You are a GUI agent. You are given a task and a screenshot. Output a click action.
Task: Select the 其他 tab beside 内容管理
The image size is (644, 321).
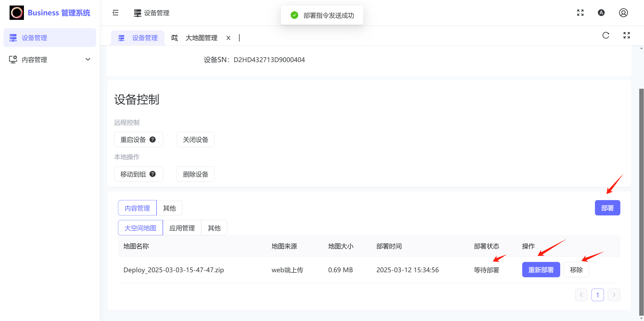[x=169, y=208]
